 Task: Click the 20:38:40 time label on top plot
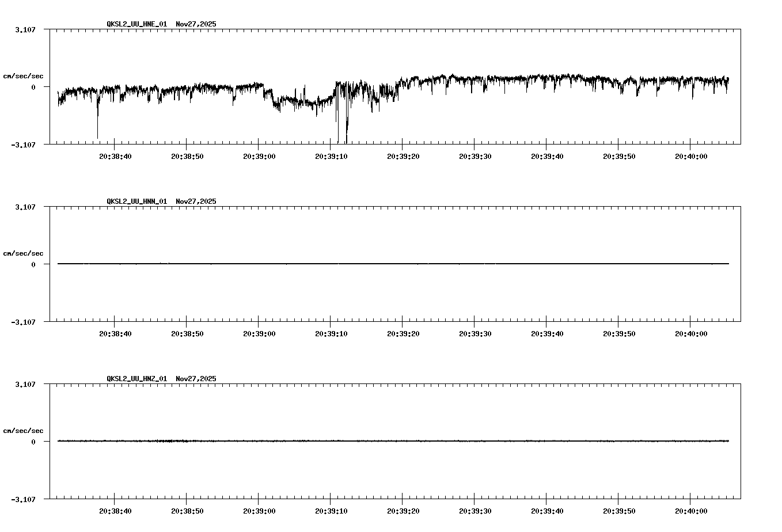coord(115,155)
